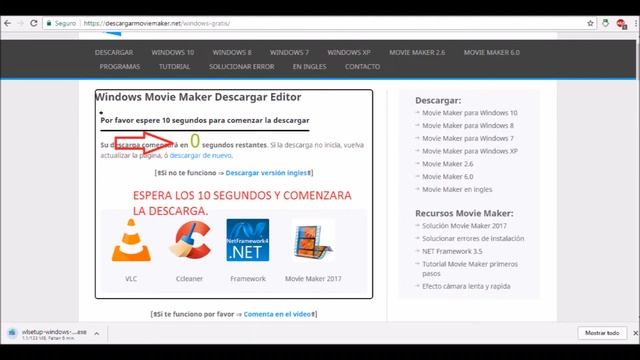This screenshot has height=360, width=640.
Task: Open the WINDOWS 10 menu item
Action: (x=173, y=52)
